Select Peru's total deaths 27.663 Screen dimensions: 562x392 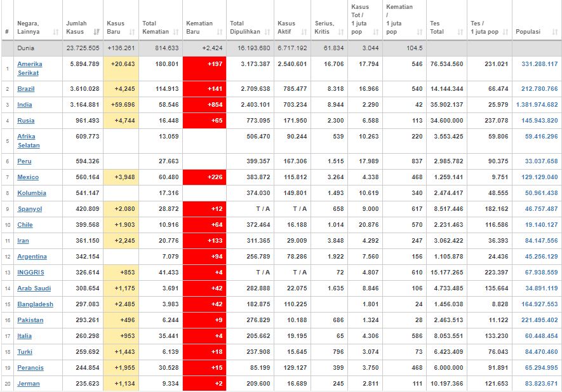[168, 161]
